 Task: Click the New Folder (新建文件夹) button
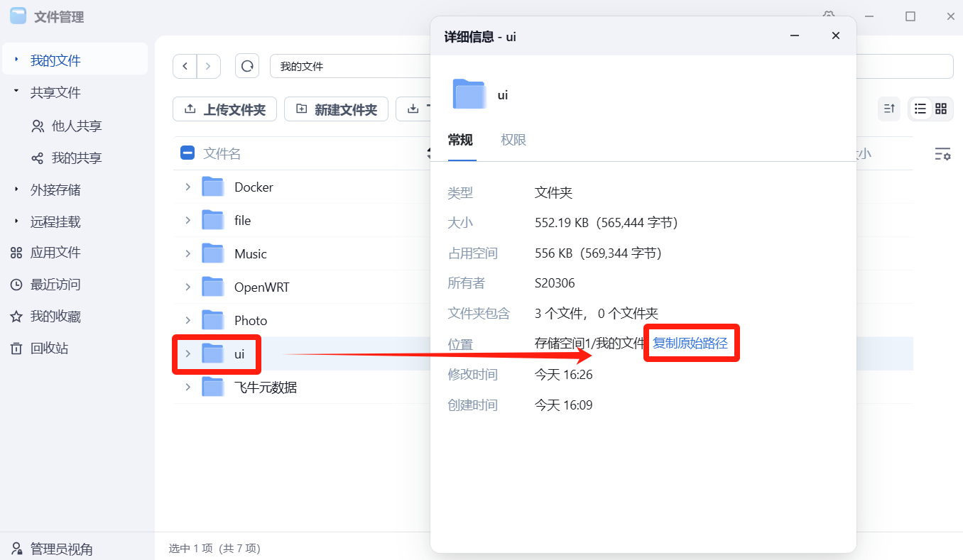(x=336, y=109)
